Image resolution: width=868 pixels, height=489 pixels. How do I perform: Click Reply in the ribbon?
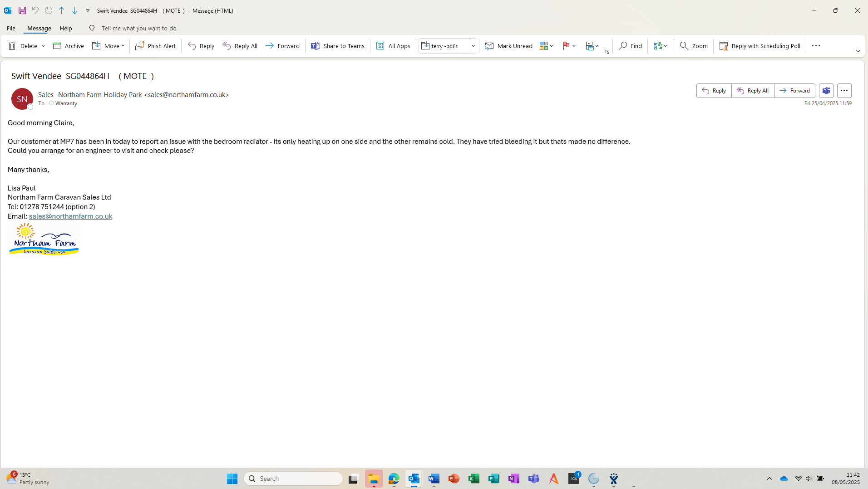(x=201, y=46)
